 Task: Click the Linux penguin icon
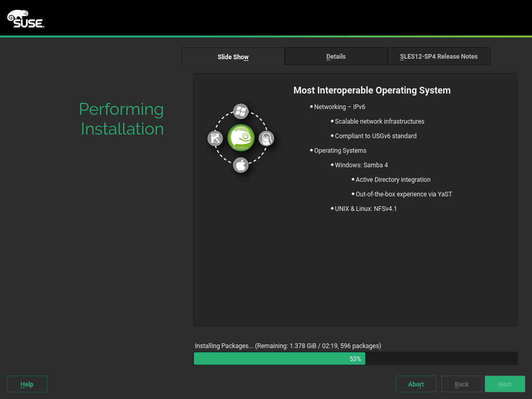click(x=267, y=138)
